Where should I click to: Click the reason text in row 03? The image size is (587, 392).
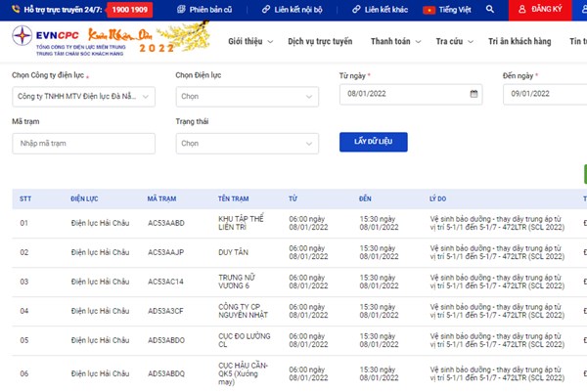click(497, 282)
